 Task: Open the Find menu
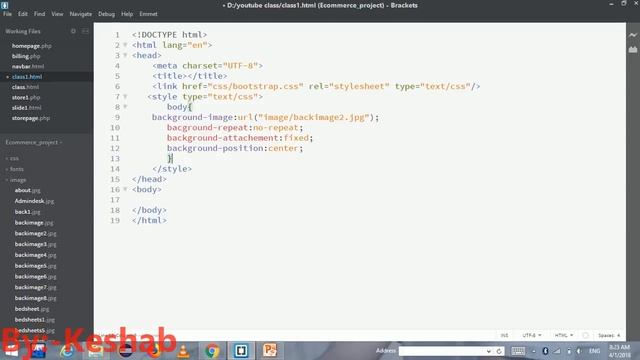(x=40, y=14)
